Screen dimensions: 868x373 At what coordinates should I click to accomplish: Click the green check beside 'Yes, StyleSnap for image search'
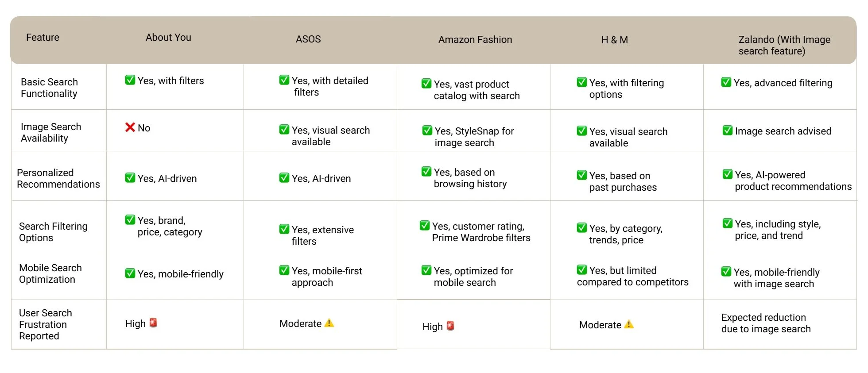[427, 130]
